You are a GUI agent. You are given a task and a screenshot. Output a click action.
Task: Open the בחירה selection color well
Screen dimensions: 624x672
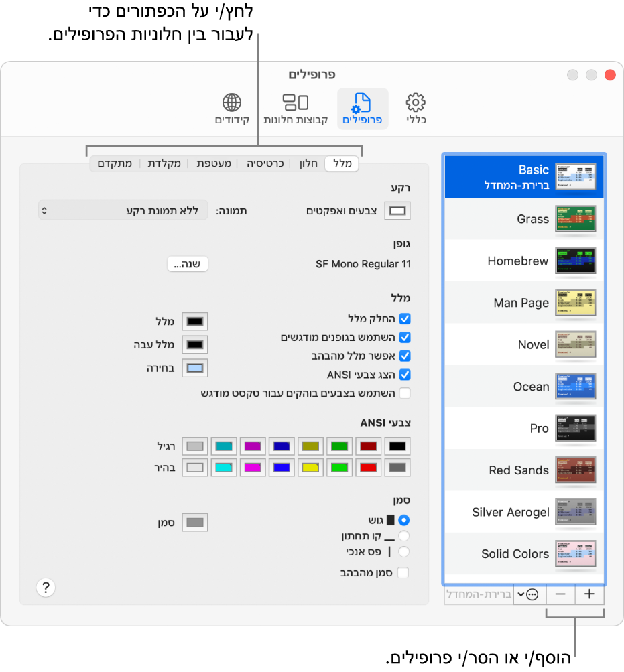point(194,368)
